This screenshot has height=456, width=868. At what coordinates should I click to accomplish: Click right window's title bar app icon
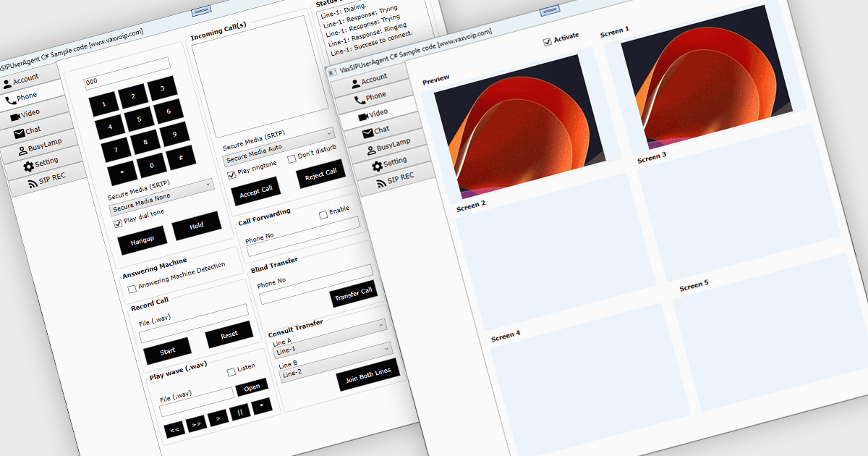333,71
